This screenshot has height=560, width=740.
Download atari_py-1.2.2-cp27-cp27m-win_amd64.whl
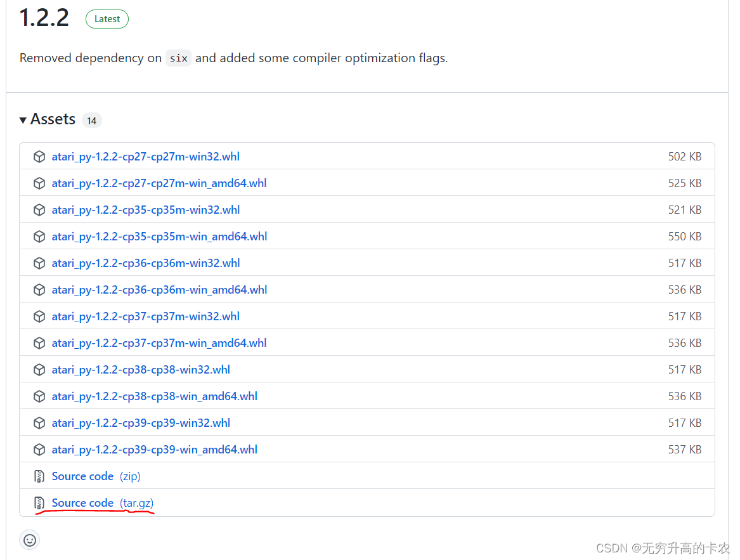pyautogui.click(x=159, y=183)
